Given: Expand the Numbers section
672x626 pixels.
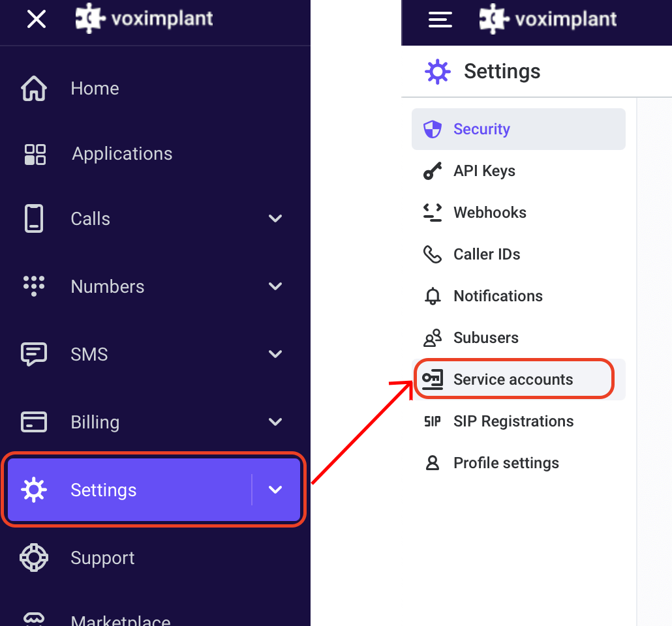Looking at the screenshot, I should (275, 286).
